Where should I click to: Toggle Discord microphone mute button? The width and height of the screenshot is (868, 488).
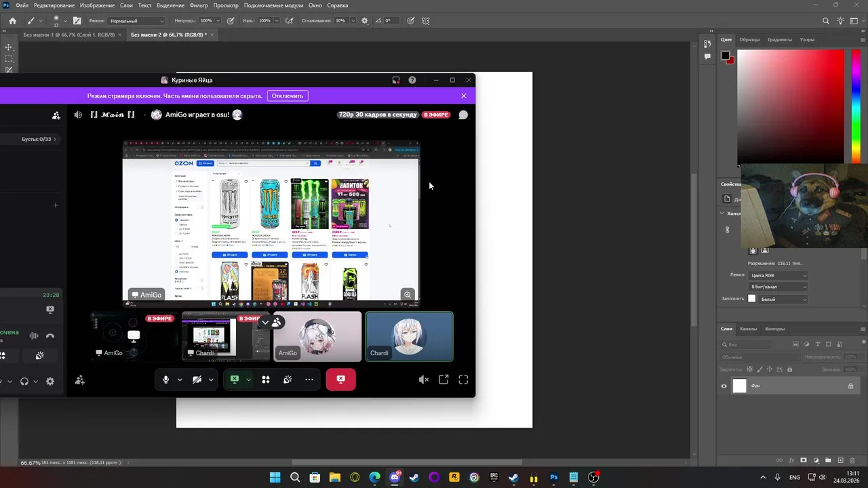pyautogui.click(x=165, y=380)
